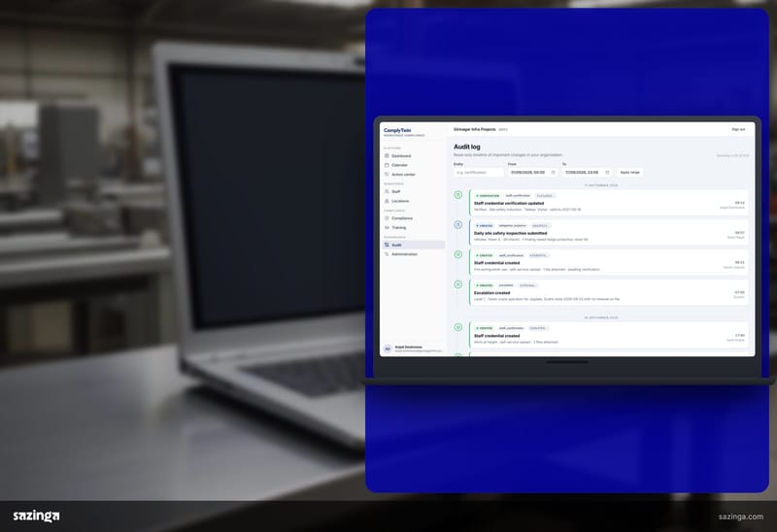Open 'Staff credential verification updated' entry
The width and height of the screenshot is (777, 532).
609,202
